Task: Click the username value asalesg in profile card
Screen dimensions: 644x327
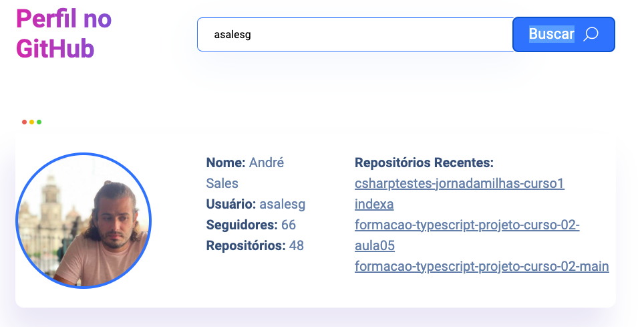Action: click(282, 204)
